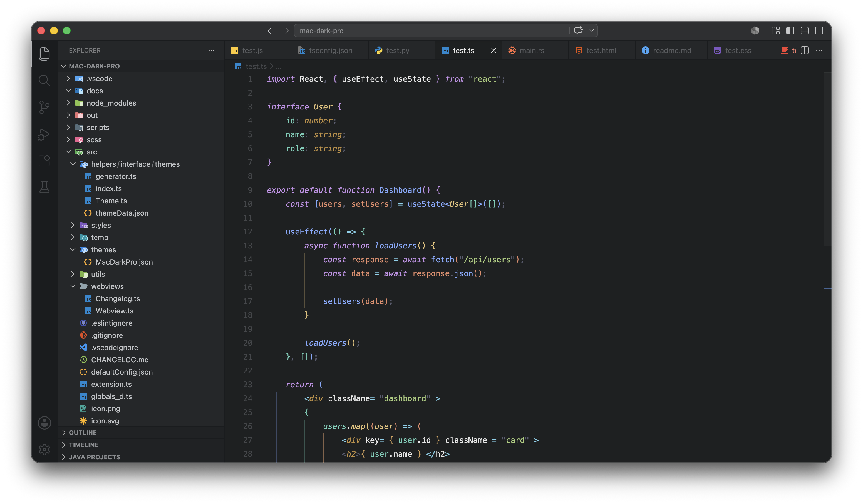Switch to the test.html tab

(601, 50)
